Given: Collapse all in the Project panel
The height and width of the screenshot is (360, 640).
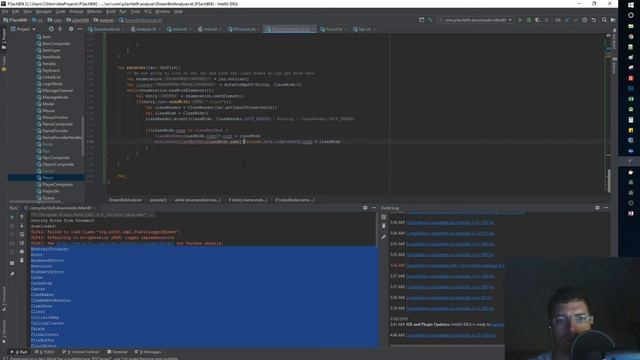Looking at the screenshot, I should tap(60, 29).
